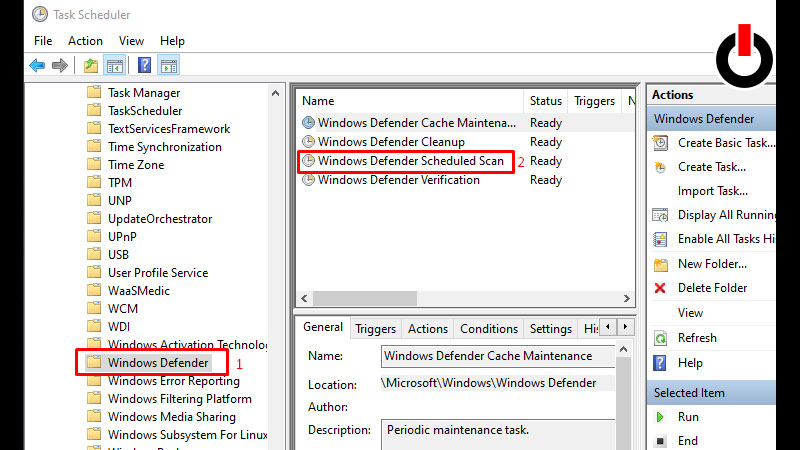Open the View menu
800x450 pixels.
click(x=131, y=41)
